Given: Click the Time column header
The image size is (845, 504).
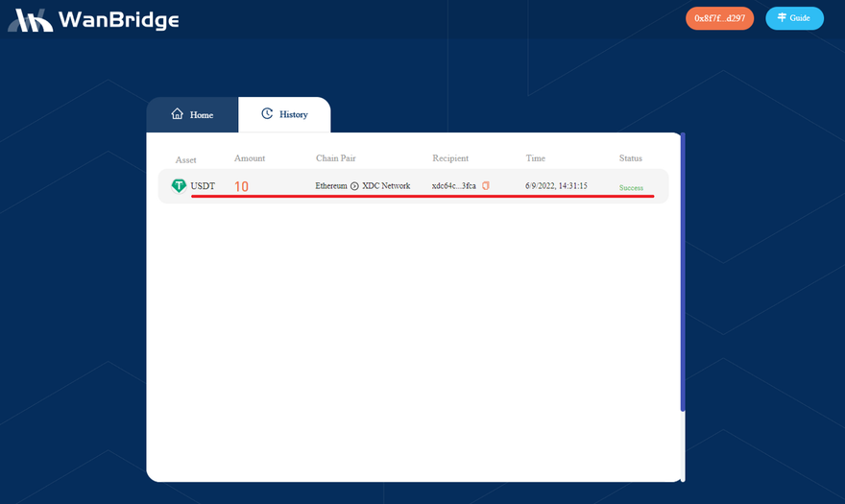Looking at the screenshot, I should click(535, 158).
